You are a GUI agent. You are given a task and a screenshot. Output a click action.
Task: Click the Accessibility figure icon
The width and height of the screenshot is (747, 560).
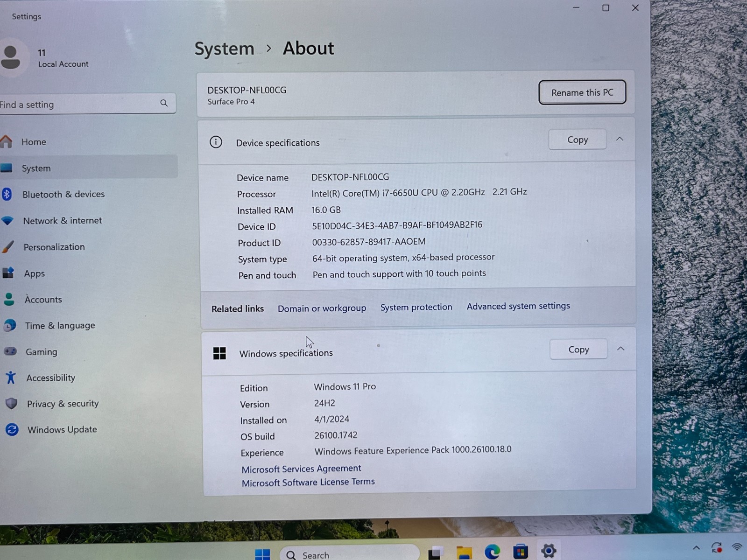(11, 378)
